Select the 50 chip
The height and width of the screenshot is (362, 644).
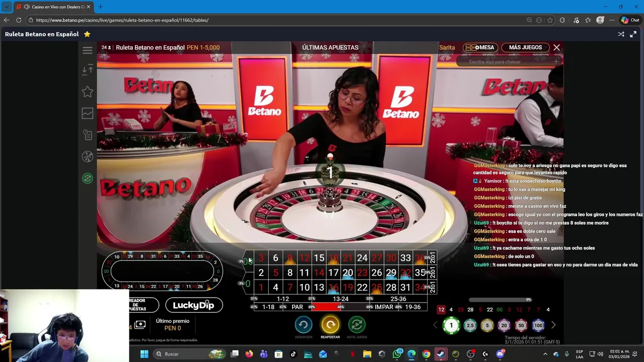tap(521, 325)
